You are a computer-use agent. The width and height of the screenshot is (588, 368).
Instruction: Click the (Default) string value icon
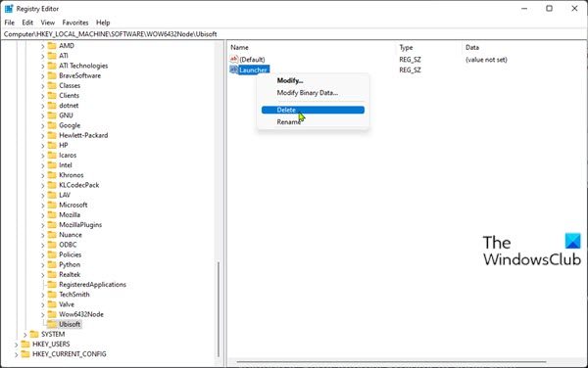[234, 59]
